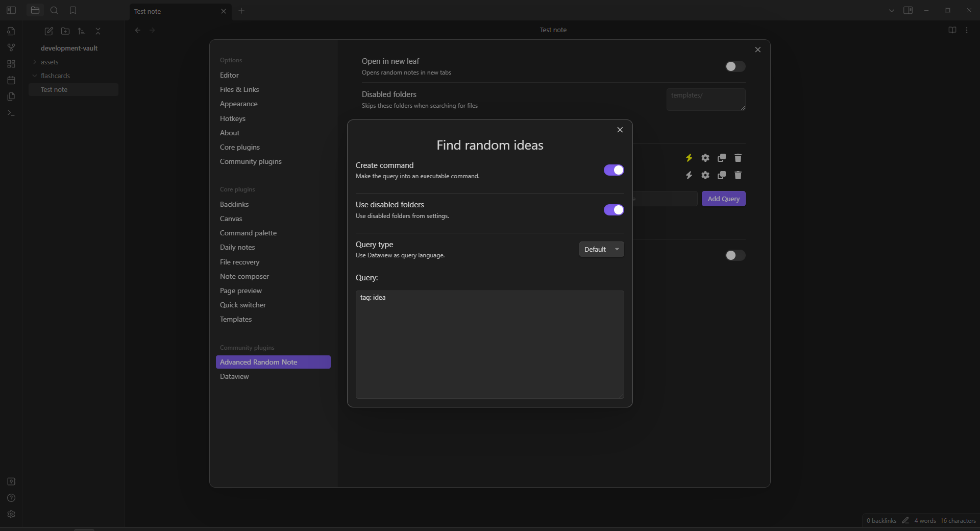This screenshot has height=531, width=980.
Task: Open the search magnifier icon
Action: (x=54, y=10)
